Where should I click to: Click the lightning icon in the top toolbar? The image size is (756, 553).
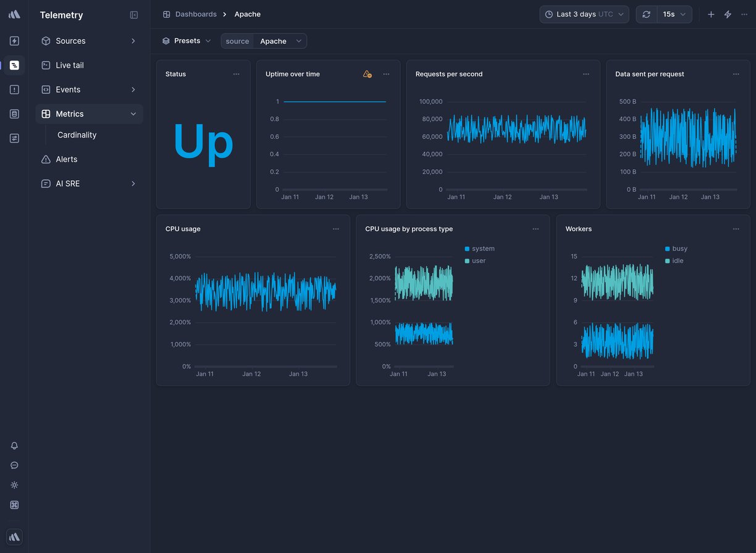[x=728, y=14]
